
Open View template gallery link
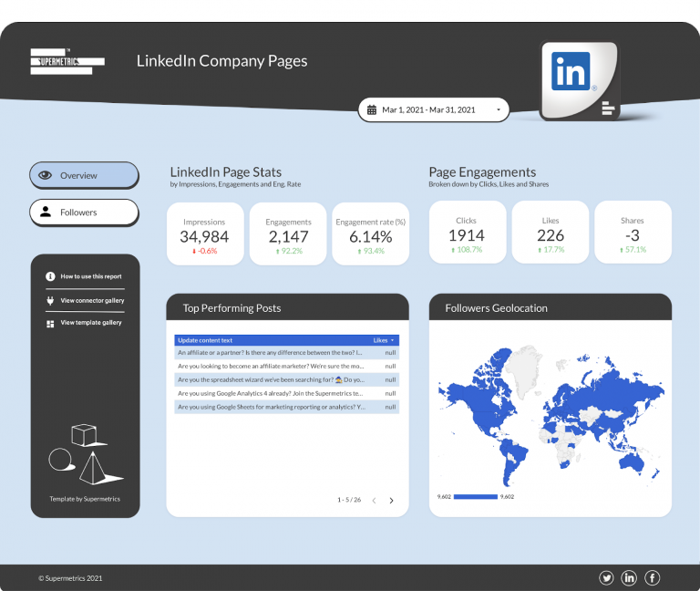click(x=90, y=323)
